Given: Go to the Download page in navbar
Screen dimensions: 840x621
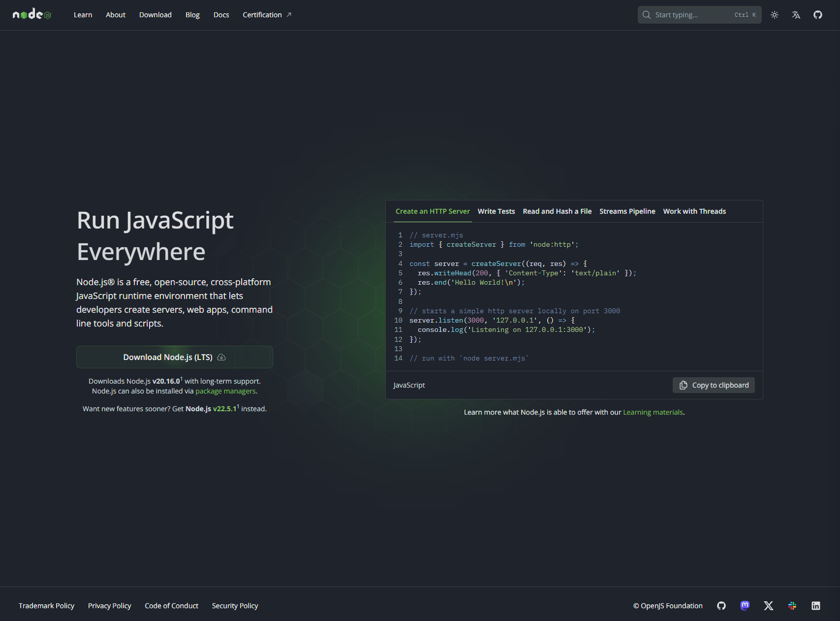Looking at the screenshot, I should click(156, 15).
